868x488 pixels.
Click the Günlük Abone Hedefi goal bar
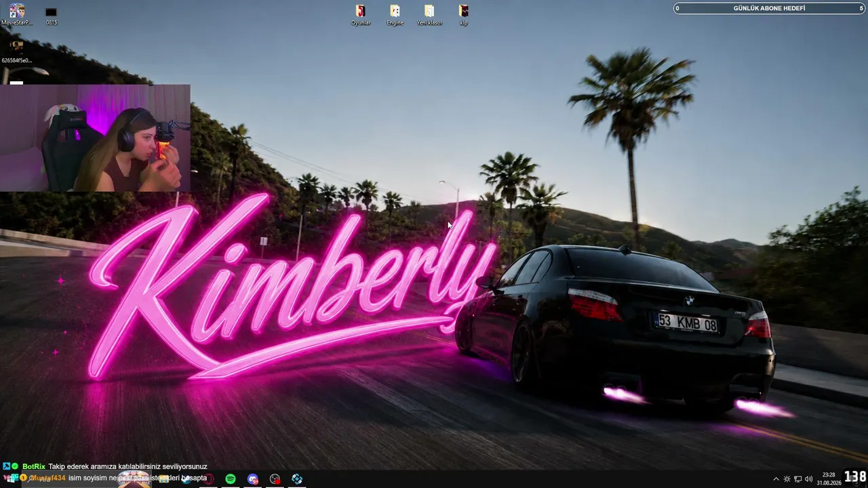click(x=770, y=8)
